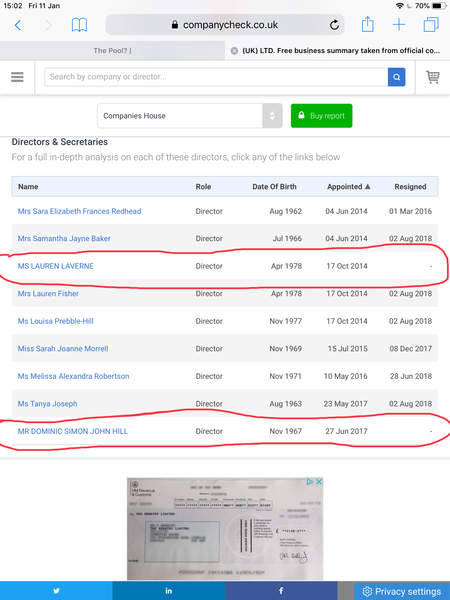Open the shopping cart
The image size is (450, 600).
pos(433,77)
